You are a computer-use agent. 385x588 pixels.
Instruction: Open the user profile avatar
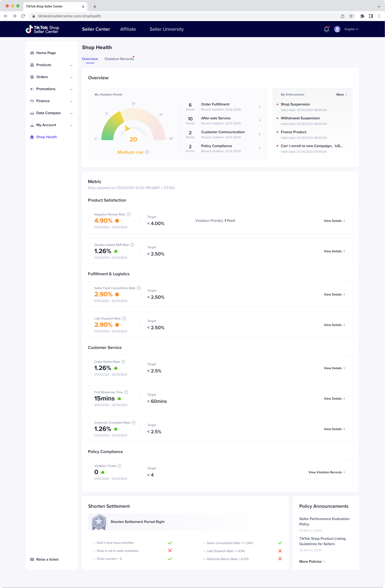(337, 29)
